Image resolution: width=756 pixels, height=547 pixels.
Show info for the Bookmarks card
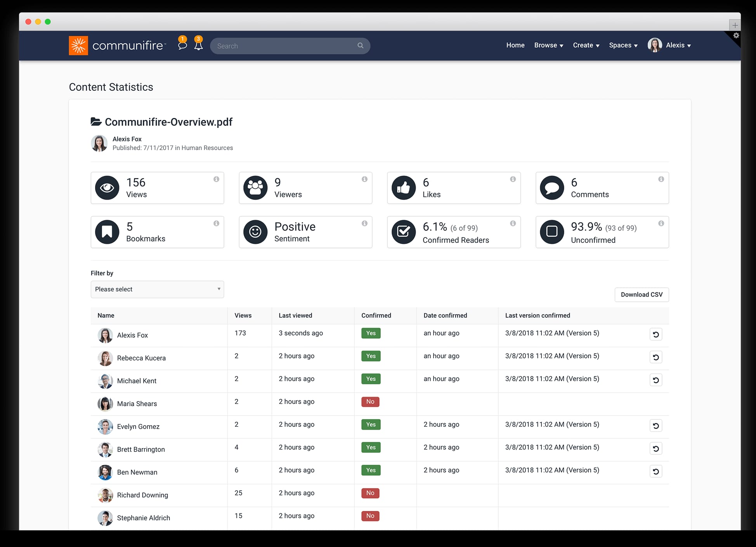[x=216, y=223]
